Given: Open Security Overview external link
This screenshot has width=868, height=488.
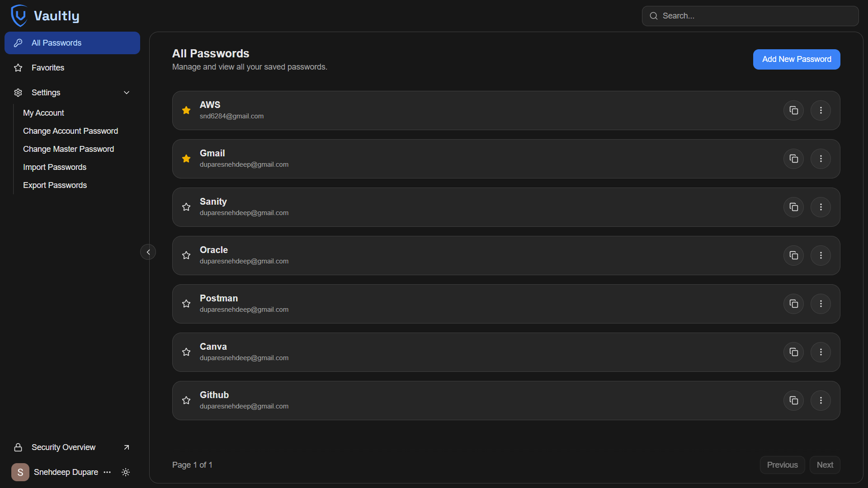Looking at the screenshot, I should 127,447.
